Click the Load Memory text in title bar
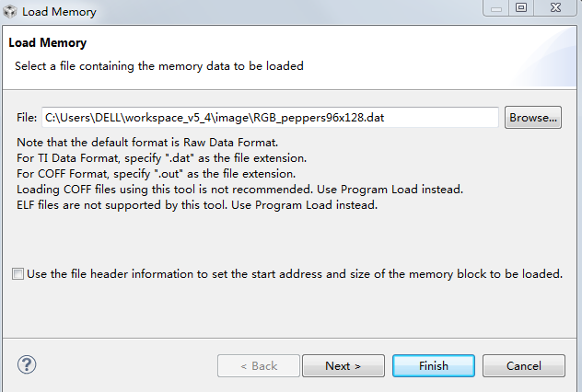This screenshot has width=582, height=392. coord(59,12)
